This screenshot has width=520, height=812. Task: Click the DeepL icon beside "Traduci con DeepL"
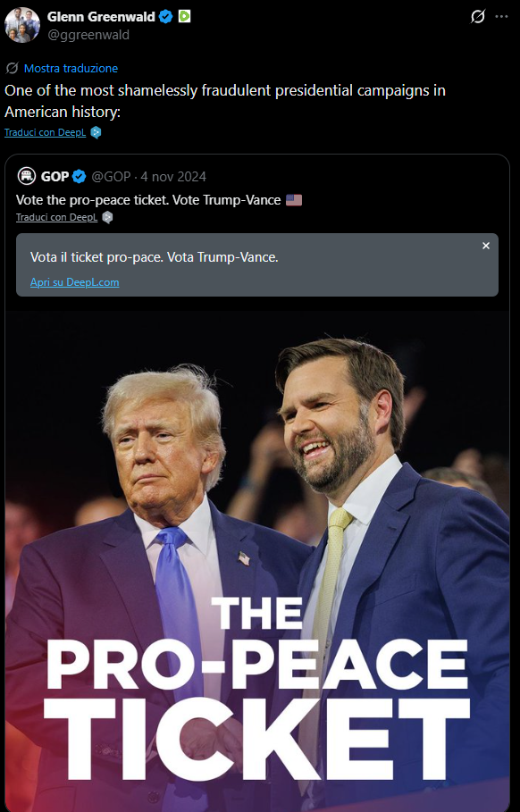coord(96,131)
